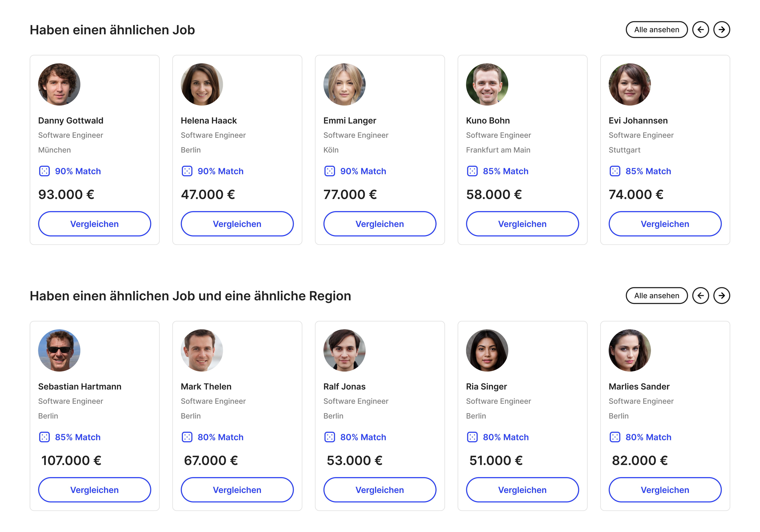Open Alle ansehen for similar job and region
This screenshot has height=532, width=760.
[x=657, y=296]
